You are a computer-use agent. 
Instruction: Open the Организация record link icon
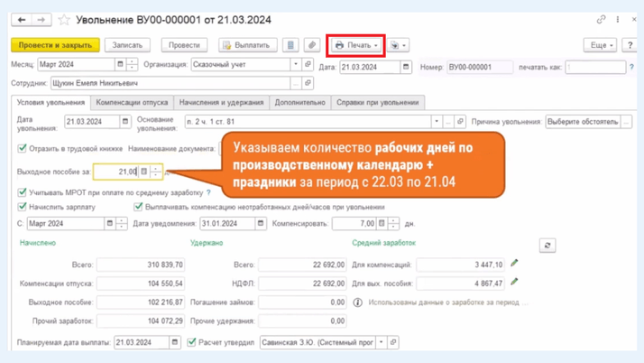(x=308, y=64)
